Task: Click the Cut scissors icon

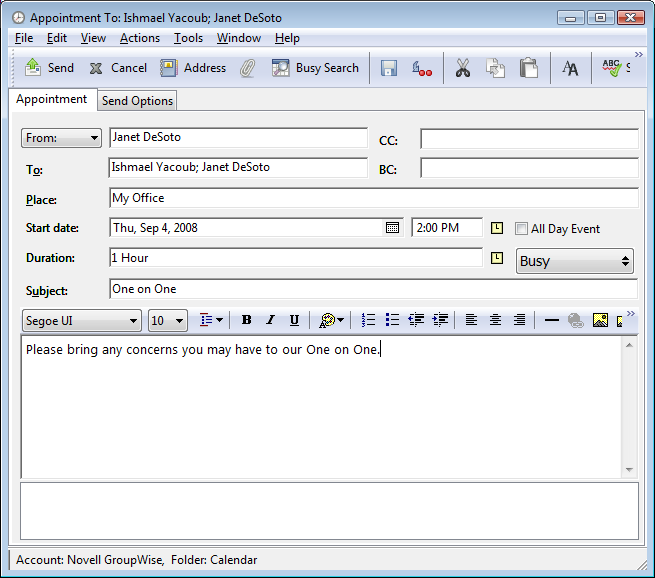Action: (x=462, y=68)
